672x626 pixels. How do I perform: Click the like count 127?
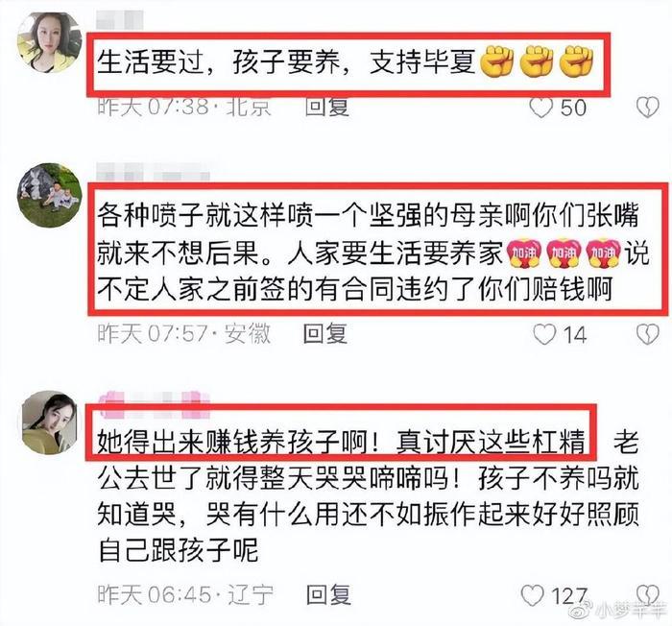pos(568,596)
